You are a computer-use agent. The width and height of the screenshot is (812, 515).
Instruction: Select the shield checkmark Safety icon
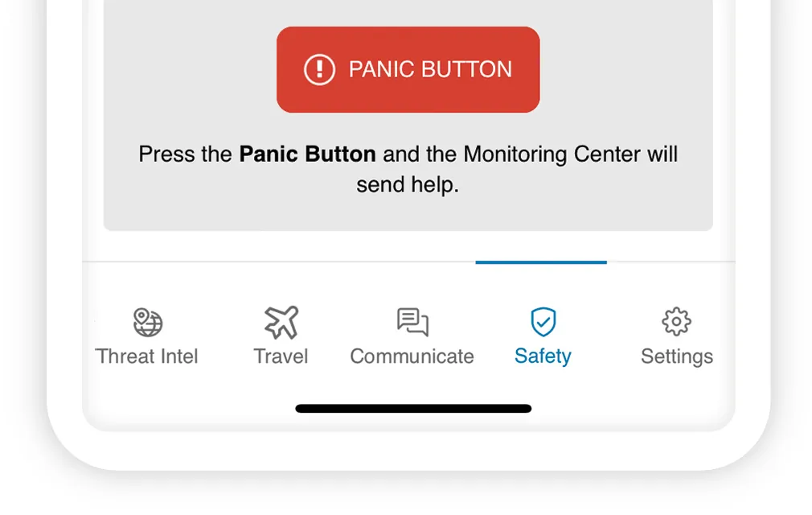pos(543,322)
